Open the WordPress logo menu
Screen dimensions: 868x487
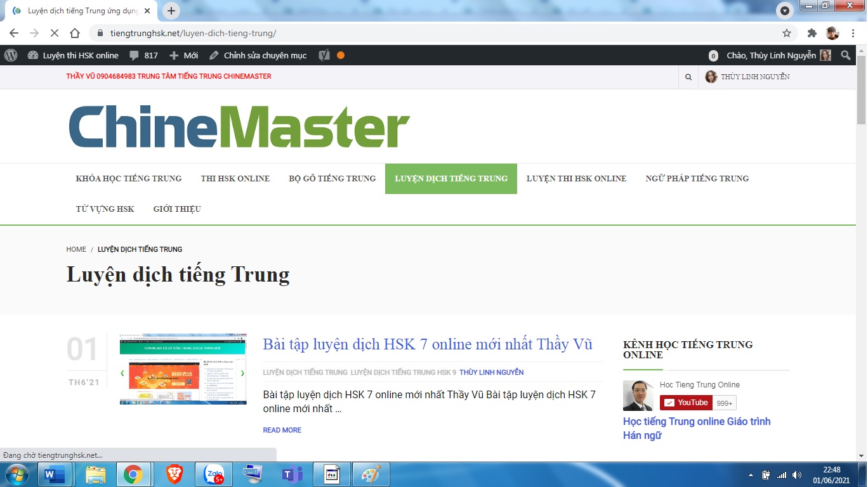[x=11, y=55]
